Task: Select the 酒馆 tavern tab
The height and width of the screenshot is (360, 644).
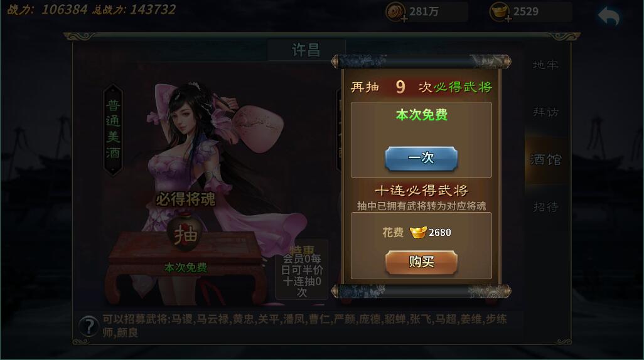Action: click(x=545, y=159)
